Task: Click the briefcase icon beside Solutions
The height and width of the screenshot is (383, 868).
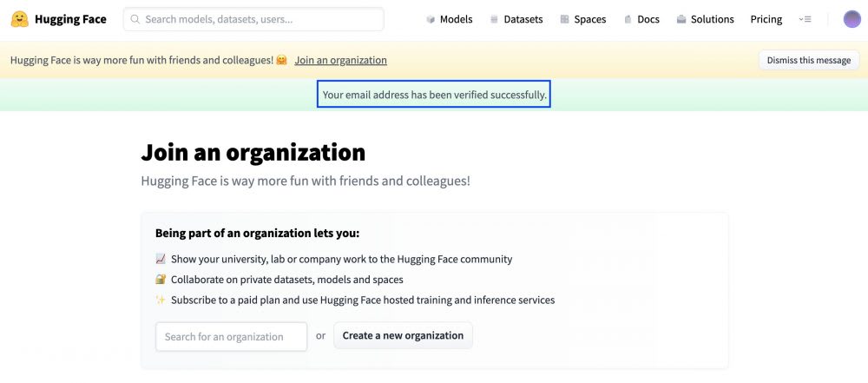Action: [x=681, y=19]
